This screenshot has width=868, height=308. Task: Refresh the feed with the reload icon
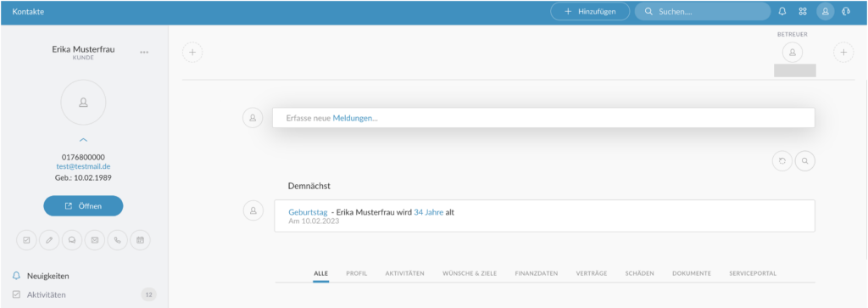coord(782,161)
